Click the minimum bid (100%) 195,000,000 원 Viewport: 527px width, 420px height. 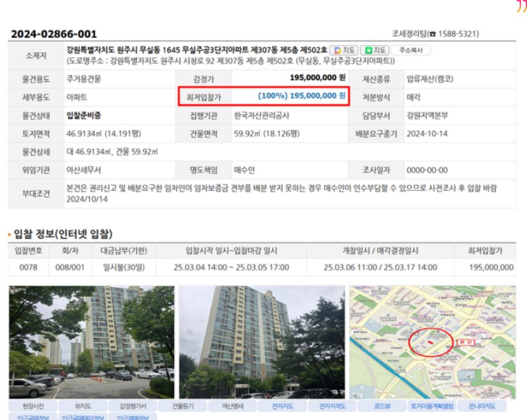[302, 96]
